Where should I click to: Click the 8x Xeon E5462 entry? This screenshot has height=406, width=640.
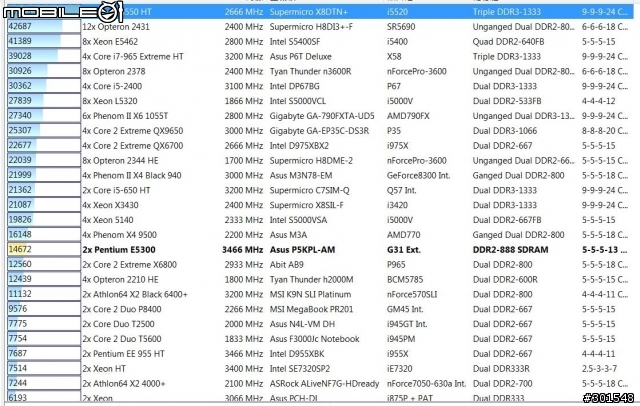coord(320,42)
